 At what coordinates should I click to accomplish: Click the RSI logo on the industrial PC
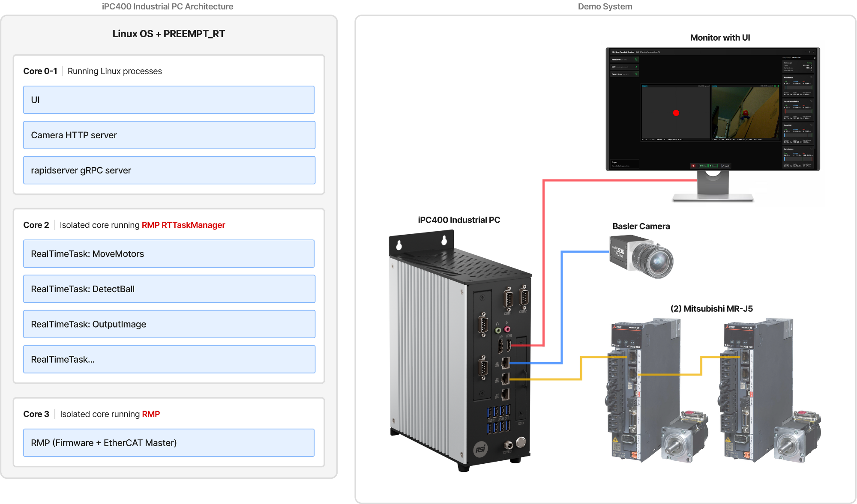tap(480, 449)
